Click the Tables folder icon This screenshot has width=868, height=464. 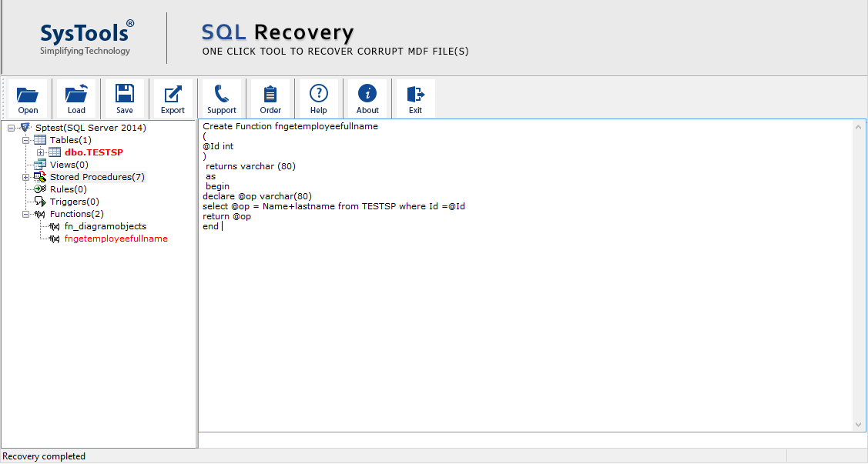pyautogui.click(x=40, y=140)
